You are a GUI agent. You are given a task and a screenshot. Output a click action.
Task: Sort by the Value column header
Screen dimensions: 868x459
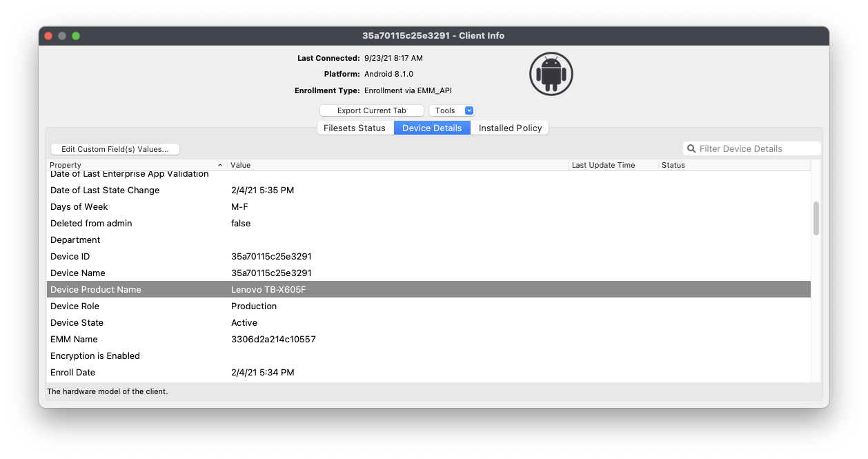[398, 165]
